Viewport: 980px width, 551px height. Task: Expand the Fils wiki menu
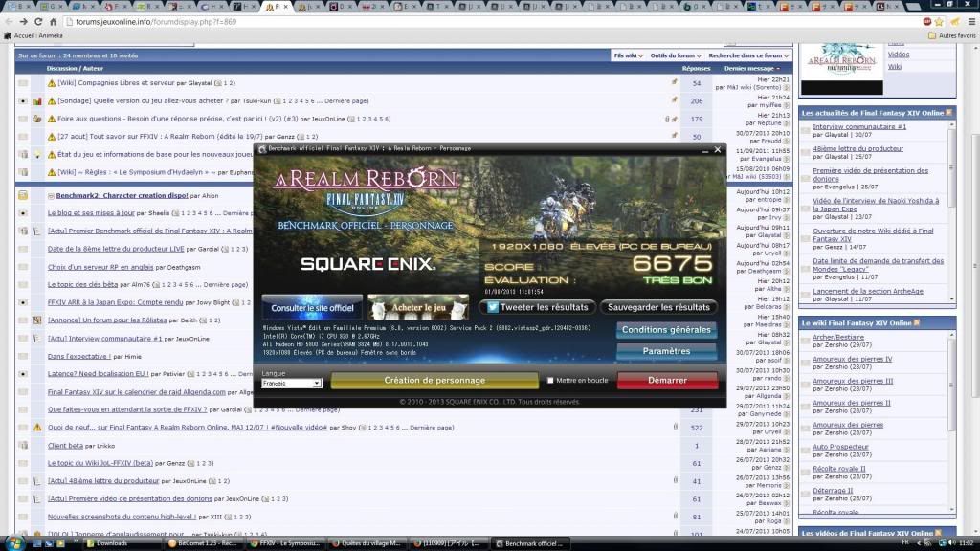coord(628,55)
